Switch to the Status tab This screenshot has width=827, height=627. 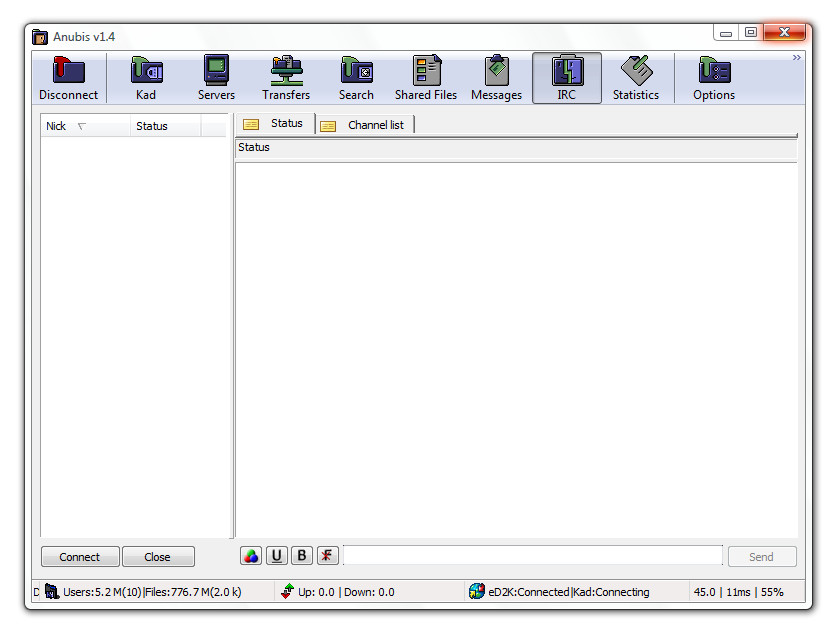[x=275, y=123]
